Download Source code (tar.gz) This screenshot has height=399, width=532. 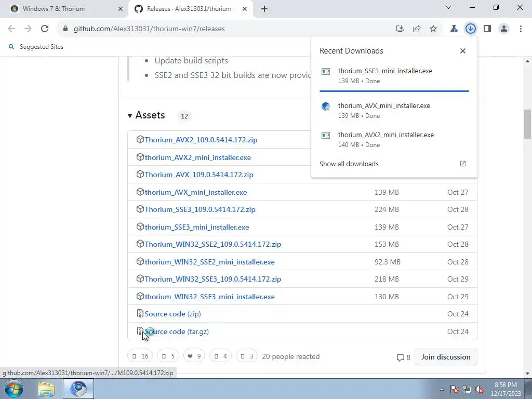(x=177, y=331)
